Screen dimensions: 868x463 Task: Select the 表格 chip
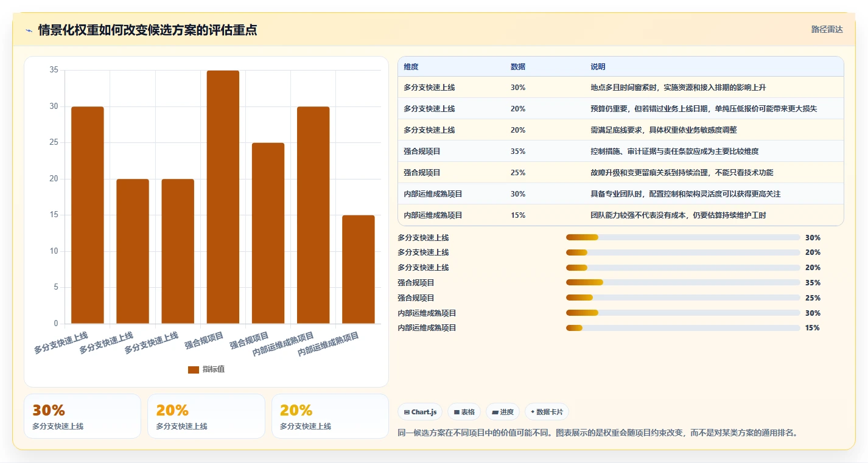pyautogui.click(x=464, y=412)
